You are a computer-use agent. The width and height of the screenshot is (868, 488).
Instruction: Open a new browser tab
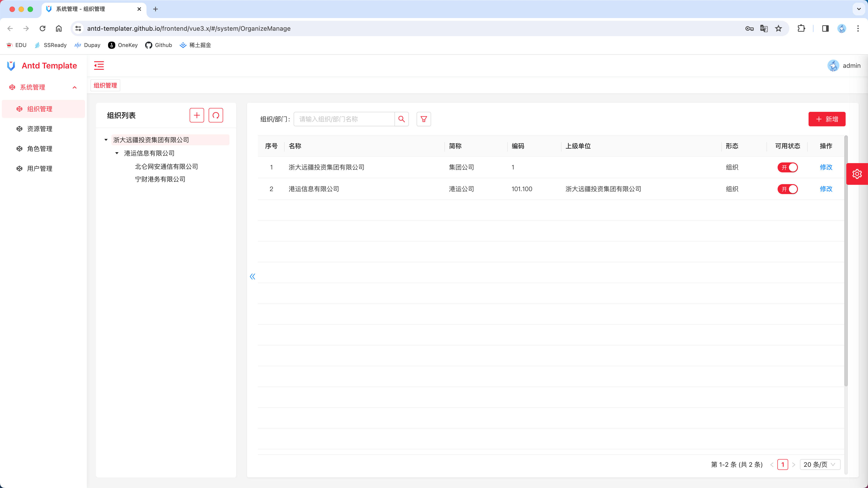pos(155,9)
